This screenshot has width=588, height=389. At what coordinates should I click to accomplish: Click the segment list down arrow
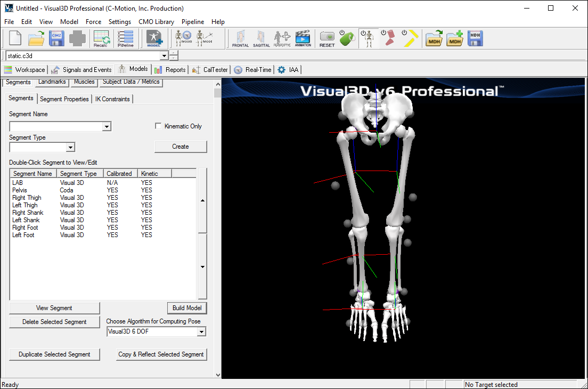coord(202,267)
